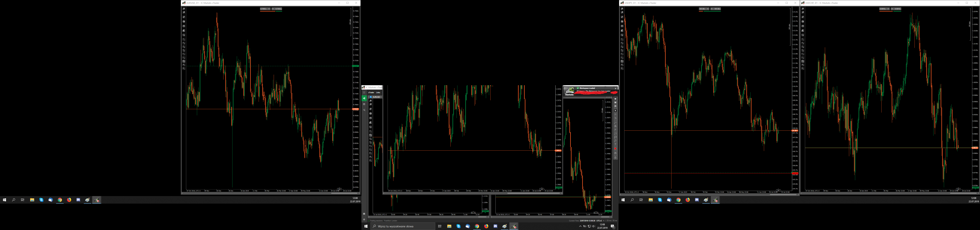The height and width of the screenshot is (230, 980).
Task: Open chart type selector in AUDUSD window
Action: (x=184, y=17)
